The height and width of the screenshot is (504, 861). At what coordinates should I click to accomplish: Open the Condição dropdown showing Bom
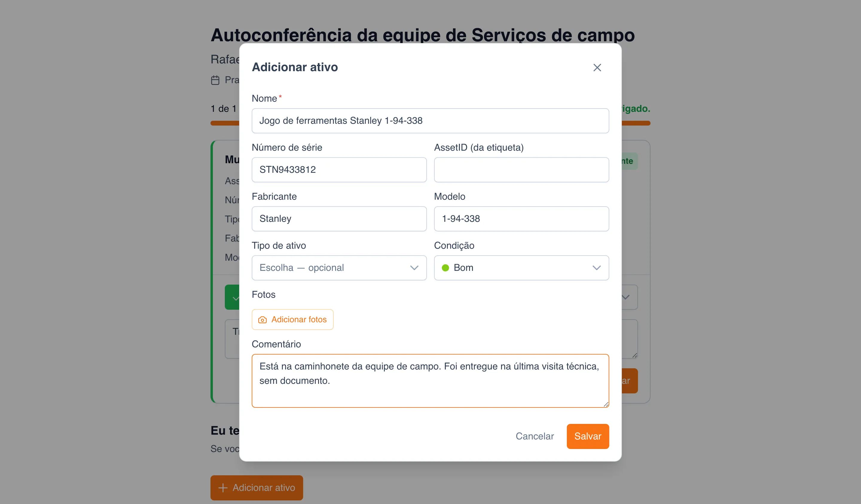(521, 268)
